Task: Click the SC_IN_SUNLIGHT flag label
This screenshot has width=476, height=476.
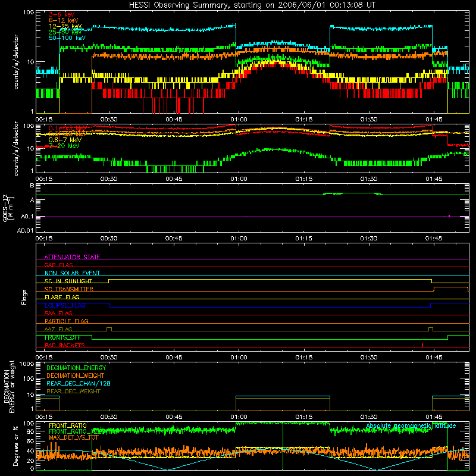Action: tap(68, 281)
